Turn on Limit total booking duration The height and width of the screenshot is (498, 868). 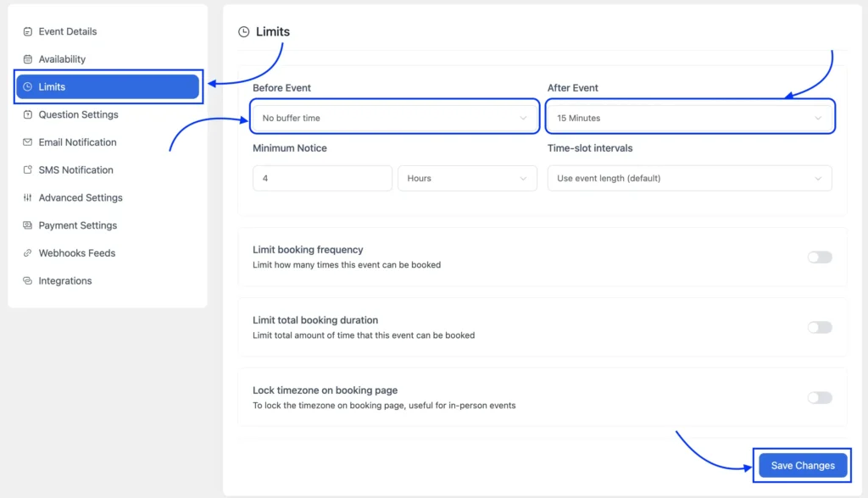[x=820, y=327]
